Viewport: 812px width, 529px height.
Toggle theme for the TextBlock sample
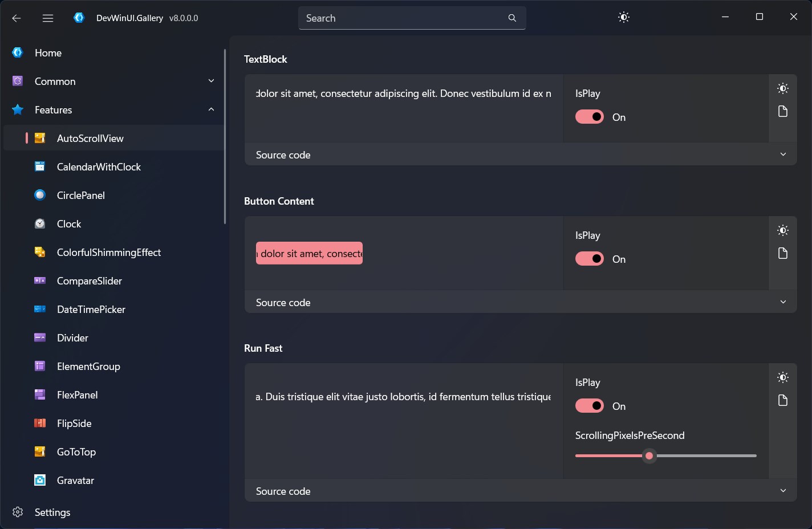coord(783,88)
